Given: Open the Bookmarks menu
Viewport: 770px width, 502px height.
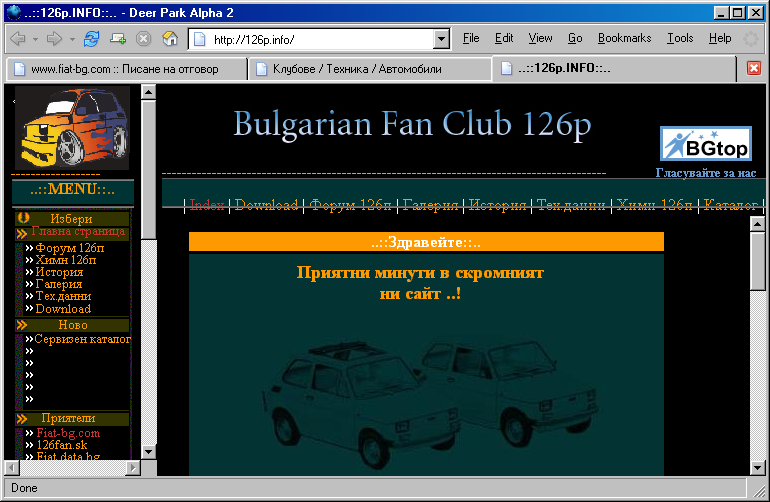Looking at the screenshot, I should (624, 38).
